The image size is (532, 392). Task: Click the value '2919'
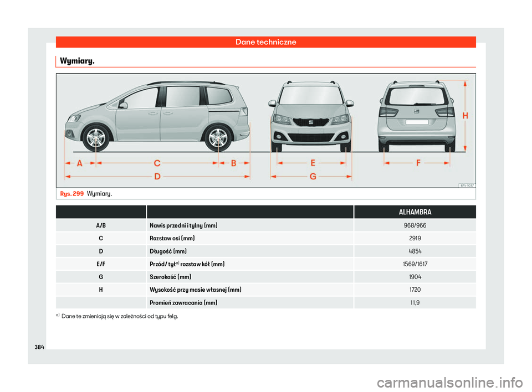(415, 239)
